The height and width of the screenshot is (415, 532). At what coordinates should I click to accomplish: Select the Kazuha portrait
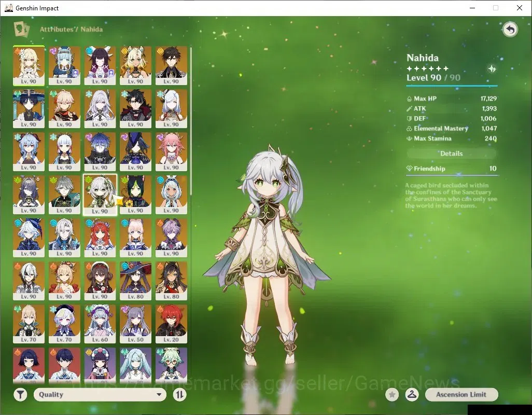pos(64,108)
